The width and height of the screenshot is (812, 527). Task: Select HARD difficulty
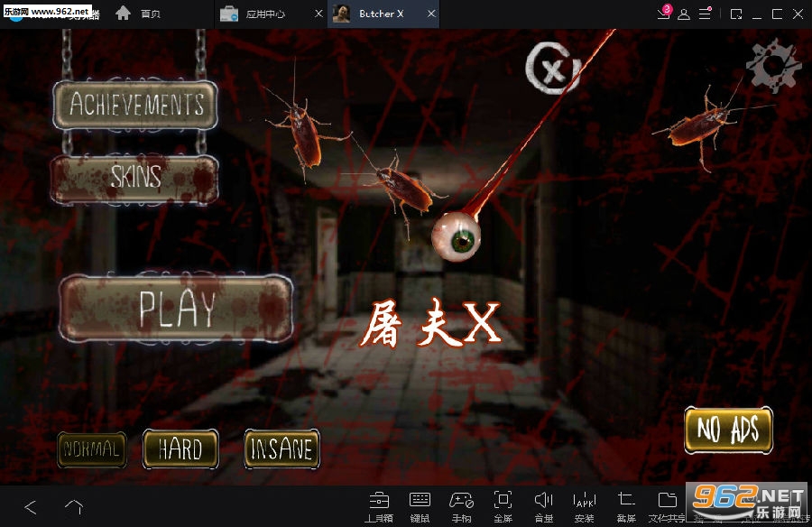tap(180, 448)
